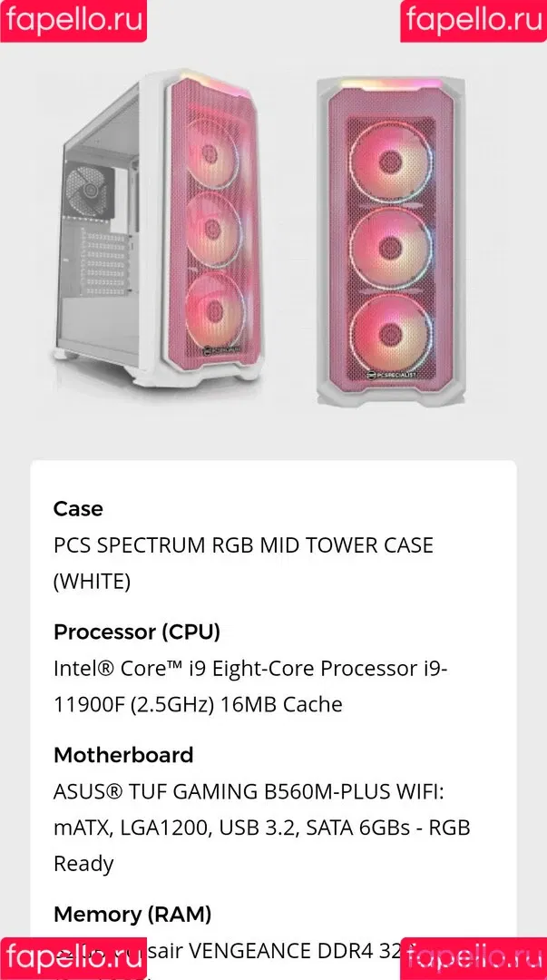Click the Intel Core i9-11900F processor description
The image size is (547, 980).
tap(250, 686)
